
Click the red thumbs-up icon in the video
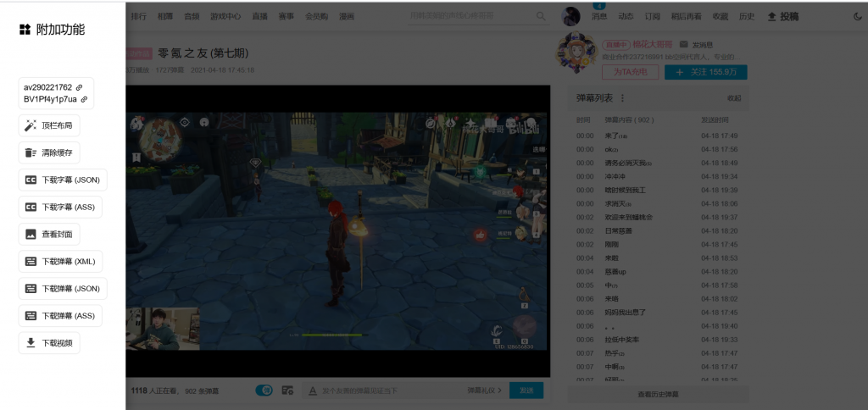[480, 235]
